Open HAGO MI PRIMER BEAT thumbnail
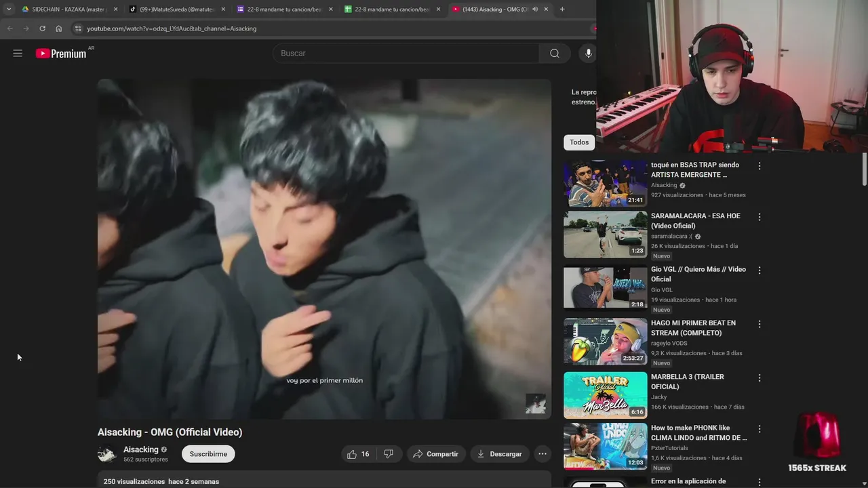This screenshot has width=868, height=488. 606,342
